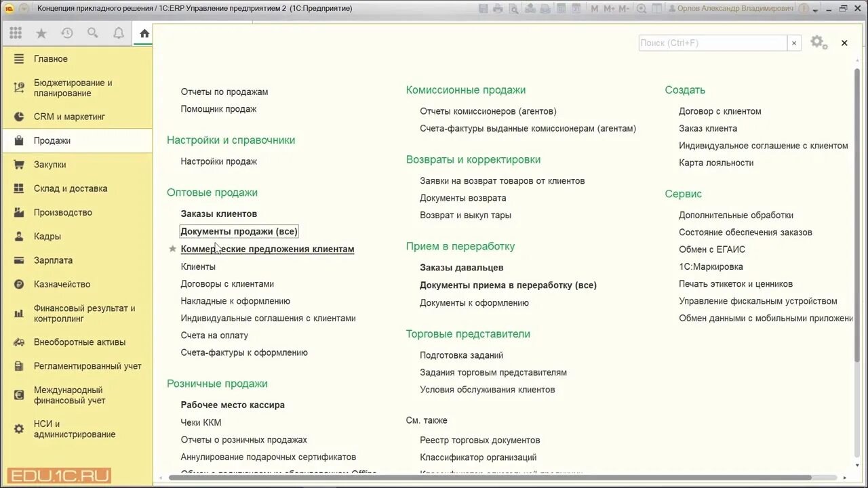
Task: Open 1С:Маркировка link
Action: (711, 267)
